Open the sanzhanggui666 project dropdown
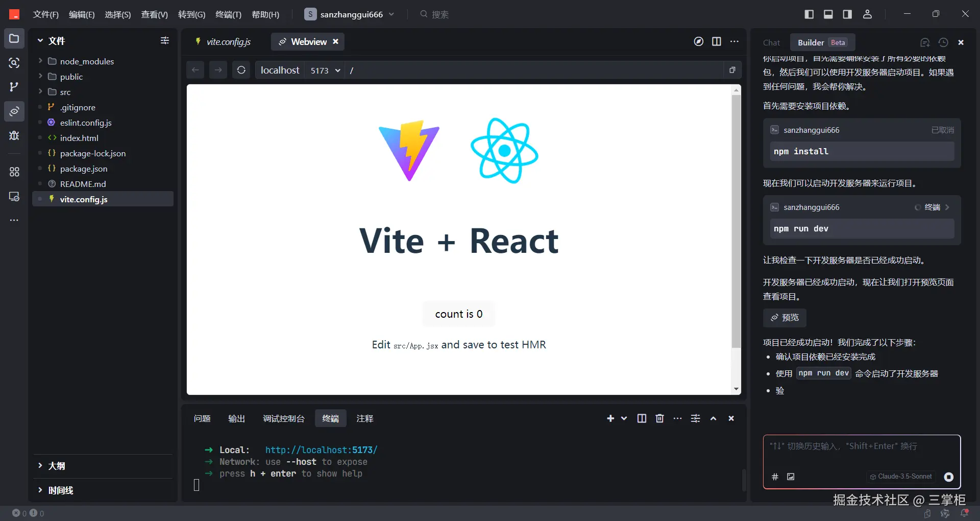 click(x=349, y=14)
